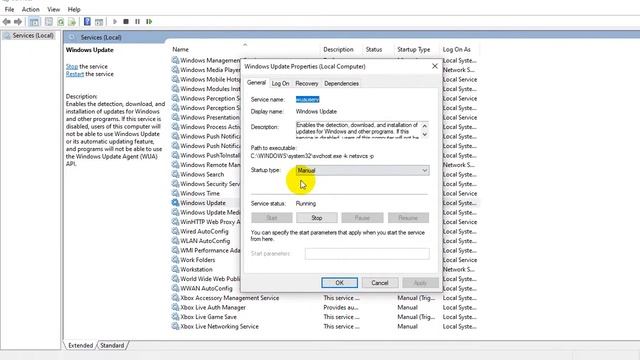640x360 pixels.
Task: Select the General tab in properties dialog
Action: click(x=256, y=82)
